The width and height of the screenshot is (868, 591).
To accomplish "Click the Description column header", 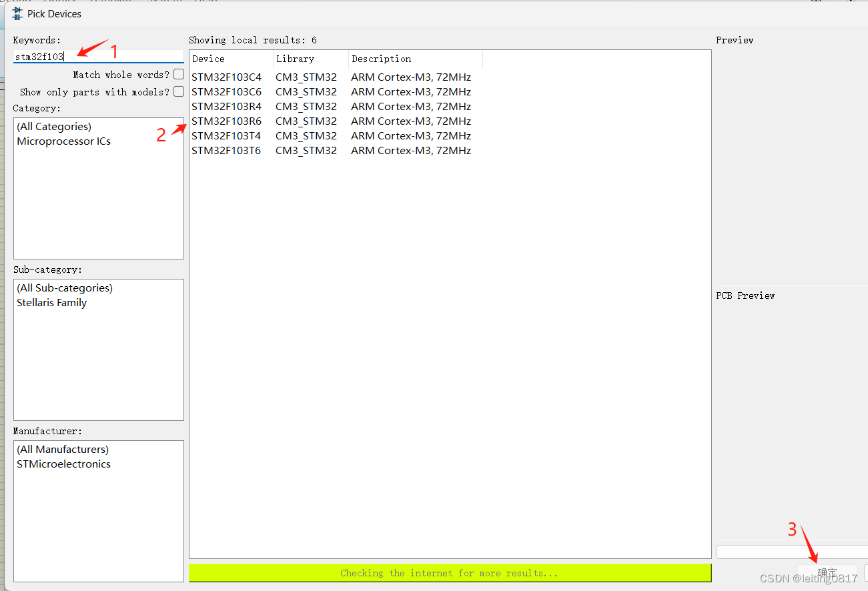I will [x=416, y=59].
